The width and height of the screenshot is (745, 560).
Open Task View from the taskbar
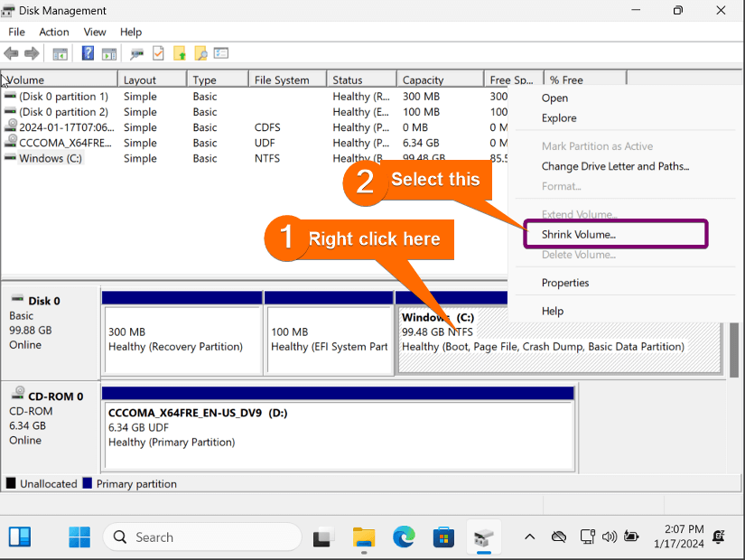tap(323, 537)
